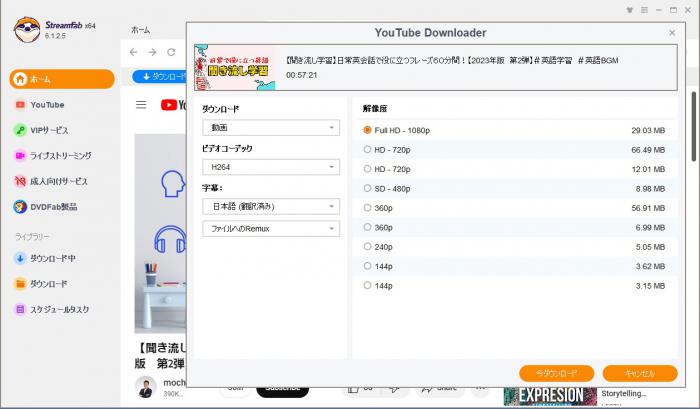Select 360p 6.99 MB option
Screen dimensions: 700x409
[x=515, y=227]
